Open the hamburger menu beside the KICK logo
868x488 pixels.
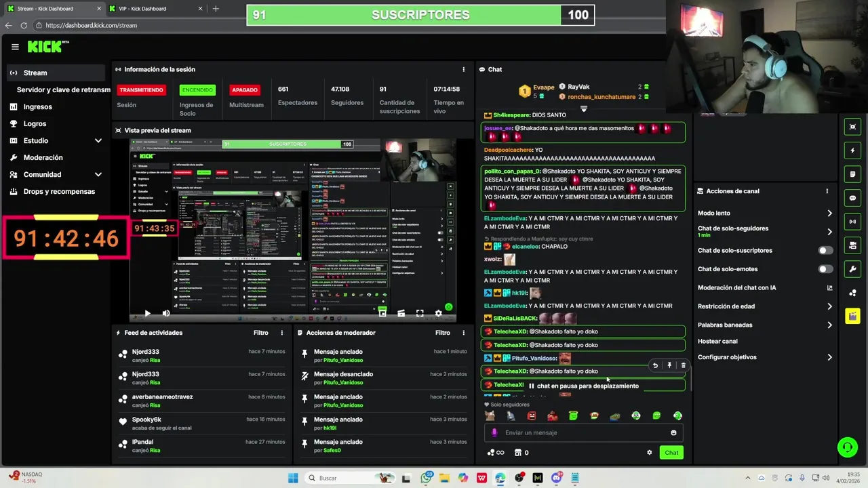click(15, 47)
